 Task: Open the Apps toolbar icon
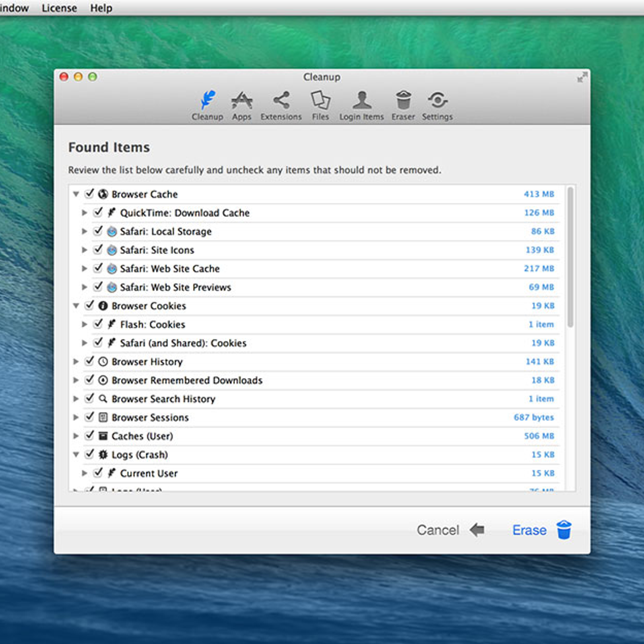(242, 100)
